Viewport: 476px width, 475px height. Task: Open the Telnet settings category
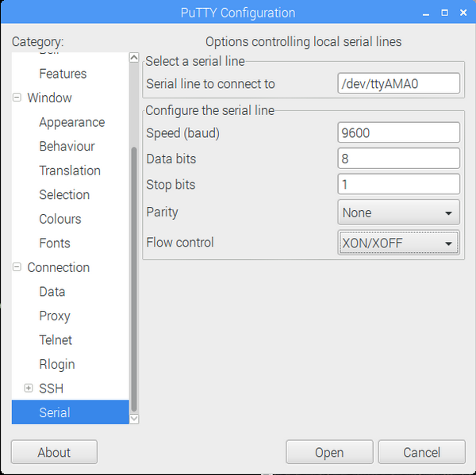pos(56,340)
